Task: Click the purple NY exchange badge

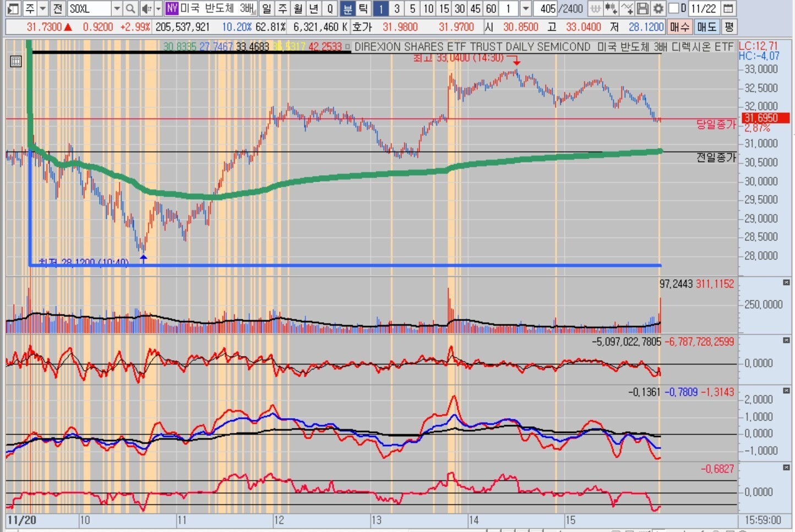Action: (172, 8)
